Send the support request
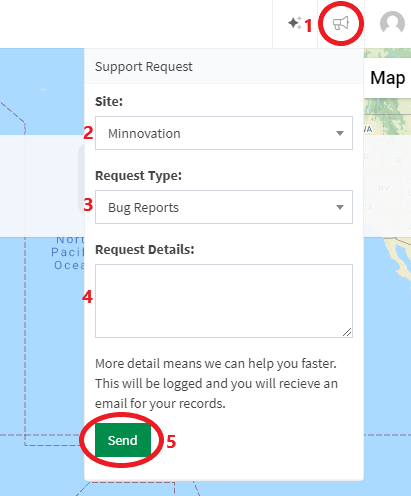The image size is (411, 496). tap(123, 440)
